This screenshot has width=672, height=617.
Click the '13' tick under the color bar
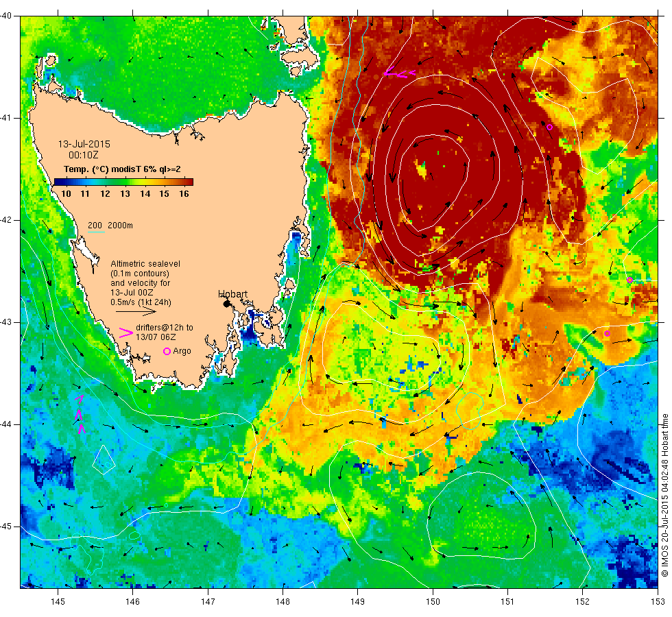pos(125,193)
